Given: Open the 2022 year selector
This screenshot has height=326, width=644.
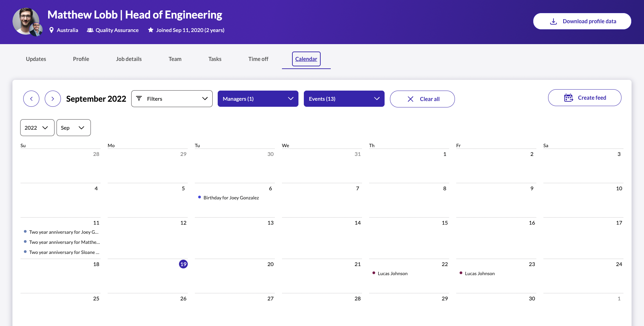Looking at the screenshot, I should point(37,128).
